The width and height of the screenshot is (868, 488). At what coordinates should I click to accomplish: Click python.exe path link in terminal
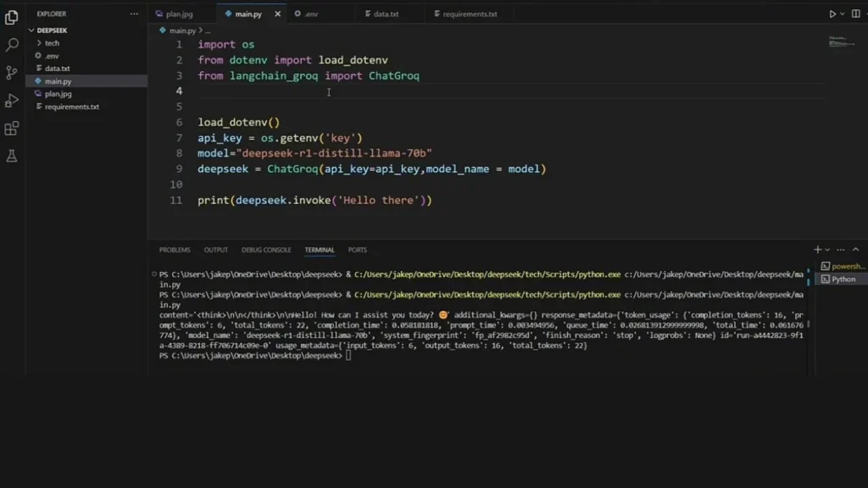pos(487,274)
